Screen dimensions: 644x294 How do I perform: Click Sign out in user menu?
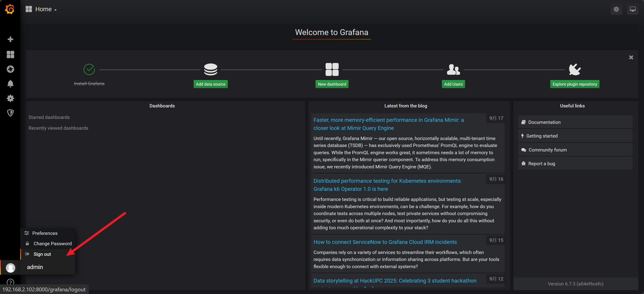(42, 254)
